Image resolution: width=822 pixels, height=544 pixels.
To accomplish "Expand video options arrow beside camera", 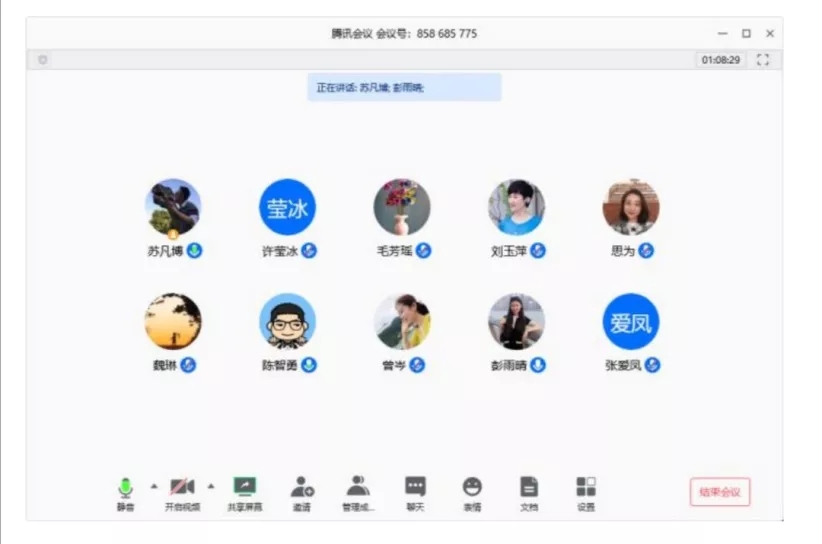I will [x=211, y=486].
